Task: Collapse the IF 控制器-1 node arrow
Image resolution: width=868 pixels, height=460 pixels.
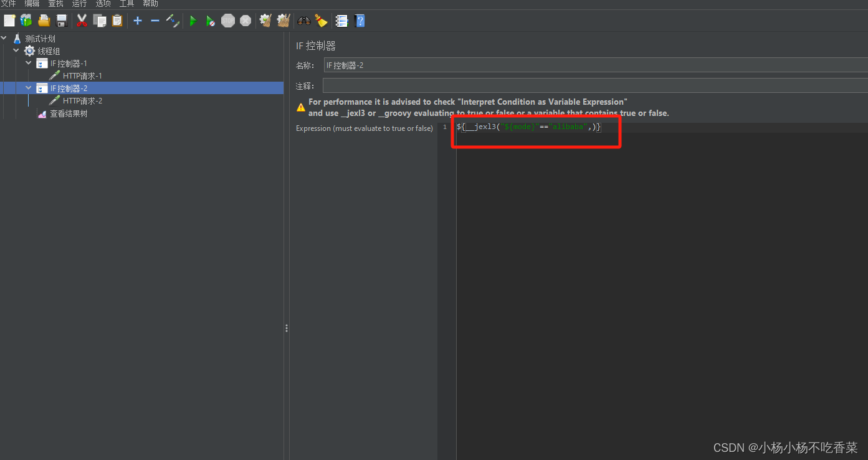Action: point(29,63)
